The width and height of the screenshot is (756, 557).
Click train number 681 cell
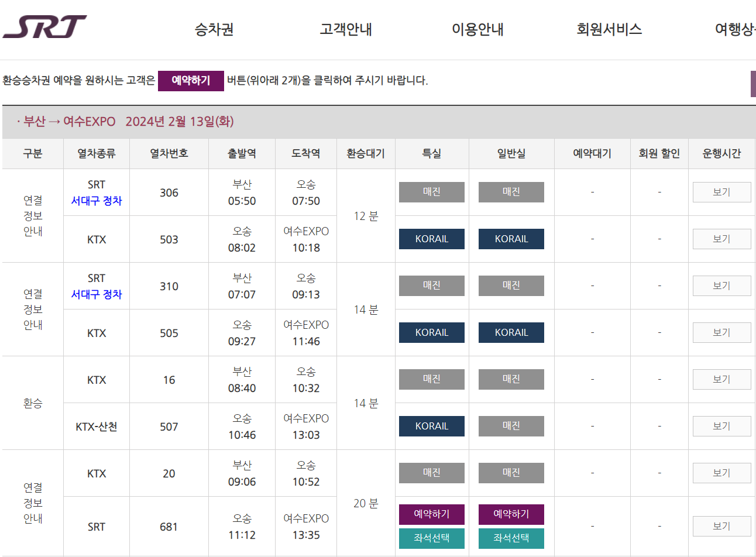tap(169, 527)
